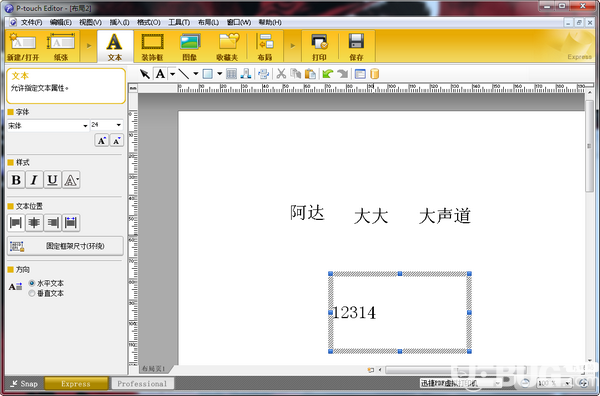Viewport: 600px width, 396px height.
Task: Choose the Decorative Frame (装饰框) button
Action: 152,47
